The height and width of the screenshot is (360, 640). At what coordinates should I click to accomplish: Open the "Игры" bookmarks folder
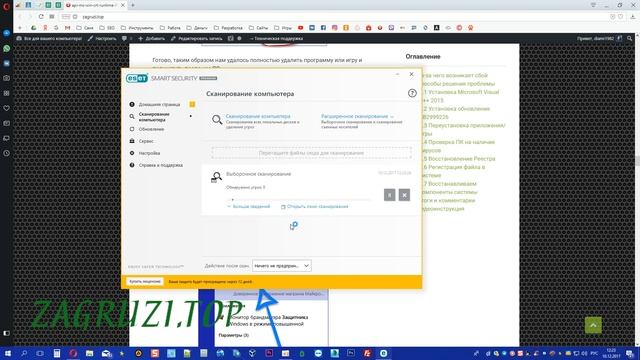point(283,28)
